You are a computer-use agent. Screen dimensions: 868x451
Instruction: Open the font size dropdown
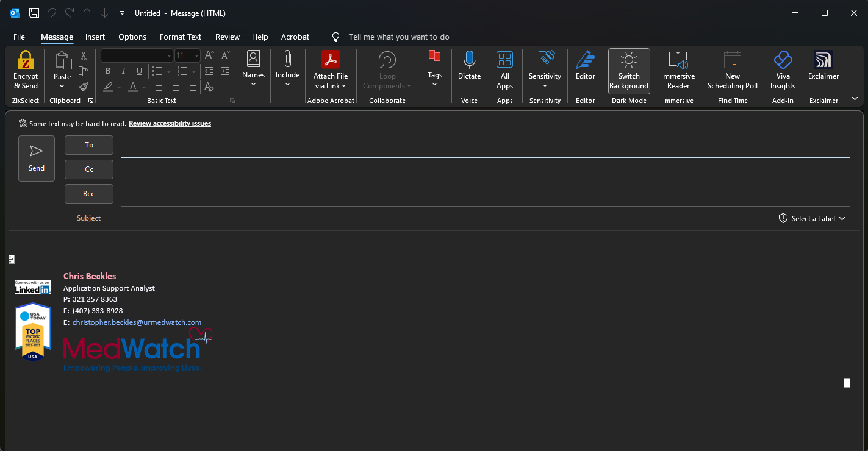[196, 55]
